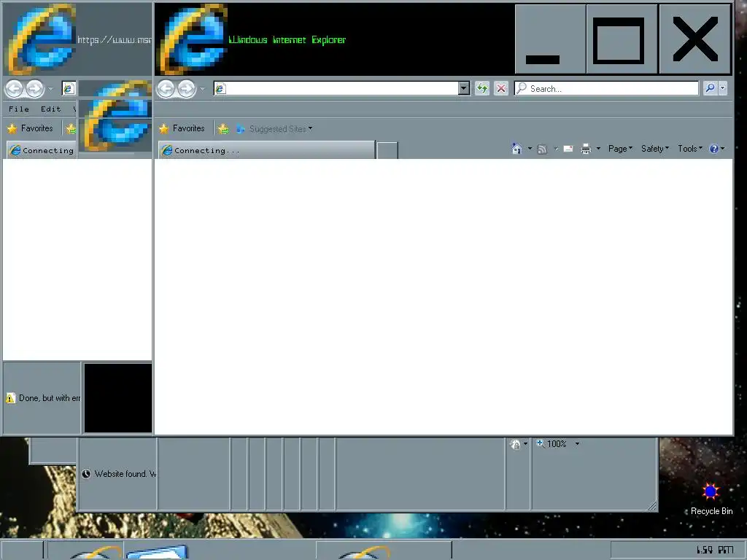The height and width of the screenshot is (560, 747).
Task: Open the Help question mark menu
Action: (x=717, y=149)
